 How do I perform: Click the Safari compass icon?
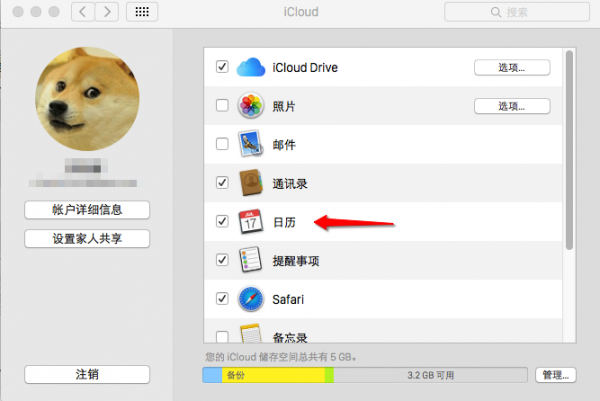point(251,299)
